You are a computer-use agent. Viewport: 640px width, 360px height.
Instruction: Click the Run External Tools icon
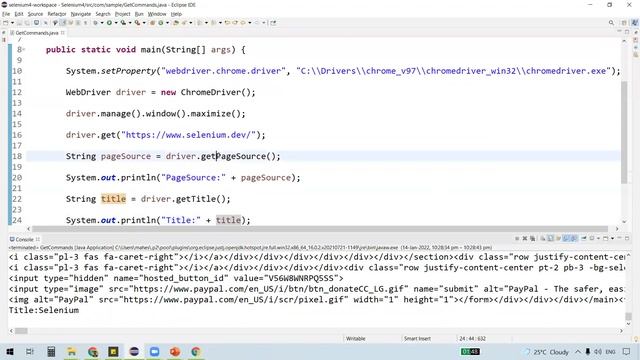(x=137, y=23)
